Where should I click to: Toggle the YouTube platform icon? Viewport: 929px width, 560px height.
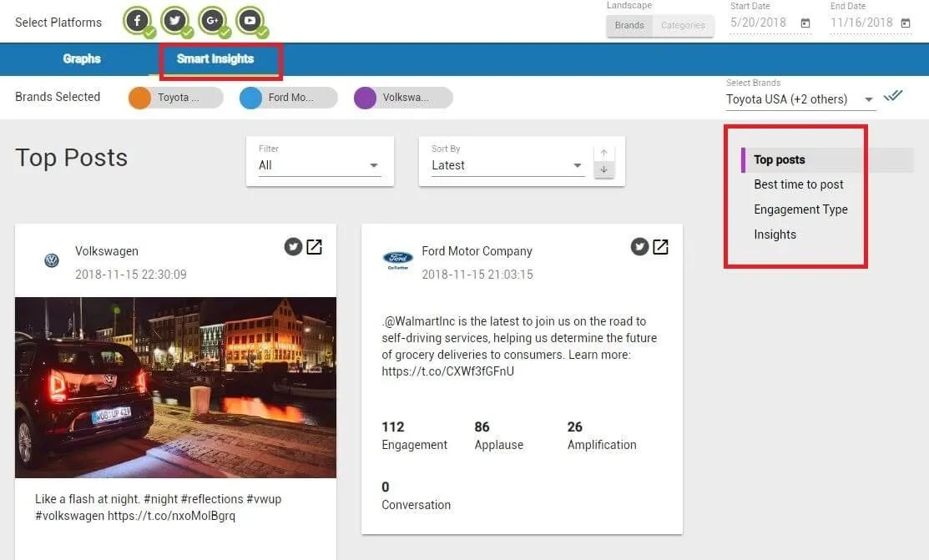tap(250, 21)
